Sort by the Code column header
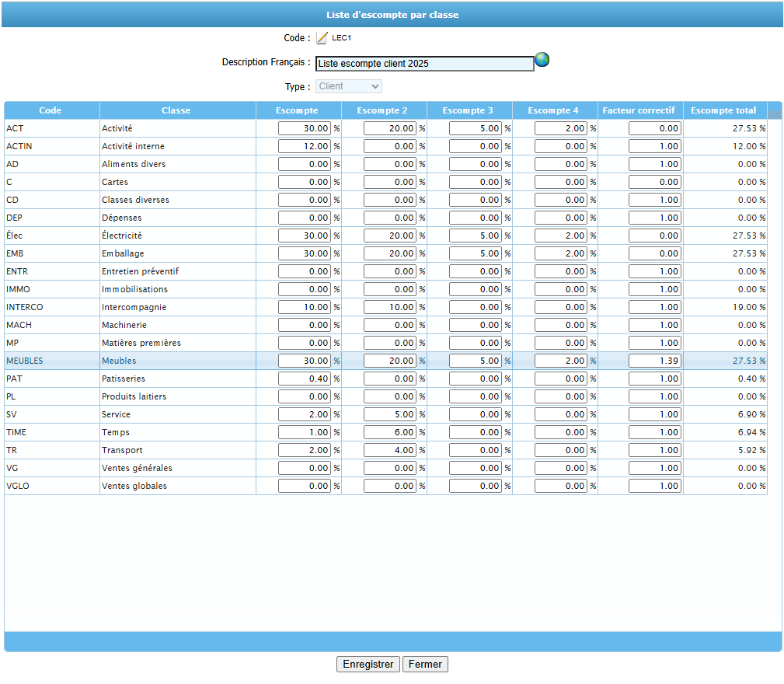784x684 pixels. 52,110
